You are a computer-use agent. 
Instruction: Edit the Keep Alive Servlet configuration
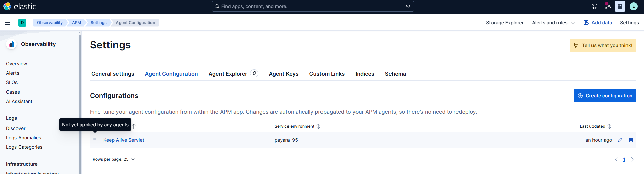620,140
